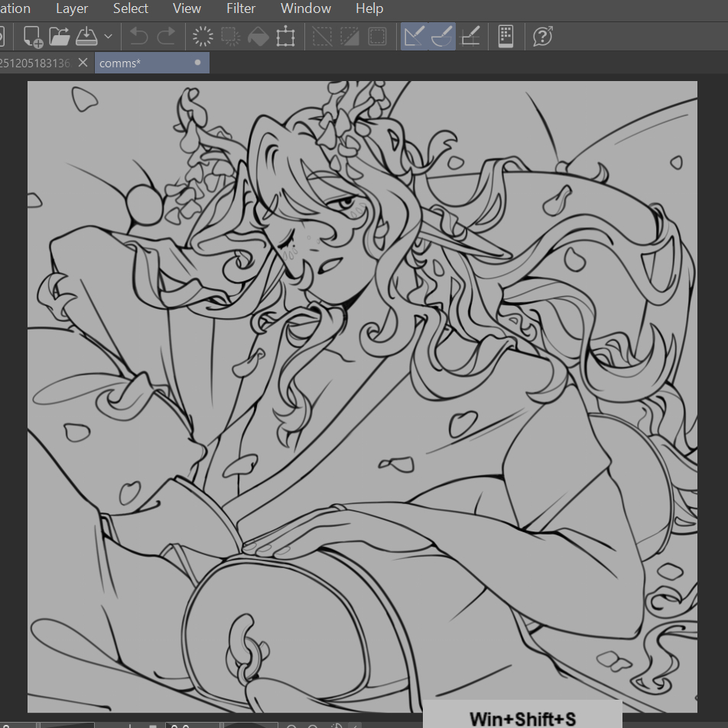Click the Deselect icon
Viewport: 728px width, 728px height.
click(x=322, y=36)
